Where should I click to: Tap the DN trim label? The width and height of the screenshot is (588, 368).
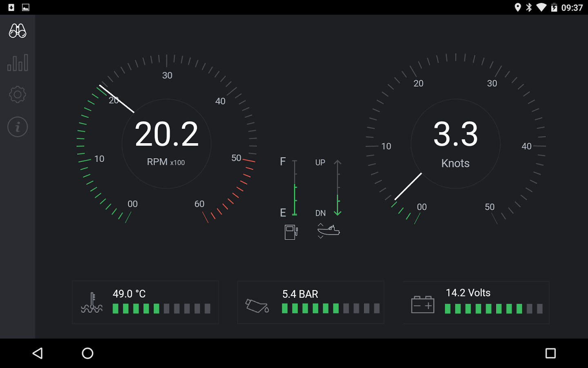[321, 213]
